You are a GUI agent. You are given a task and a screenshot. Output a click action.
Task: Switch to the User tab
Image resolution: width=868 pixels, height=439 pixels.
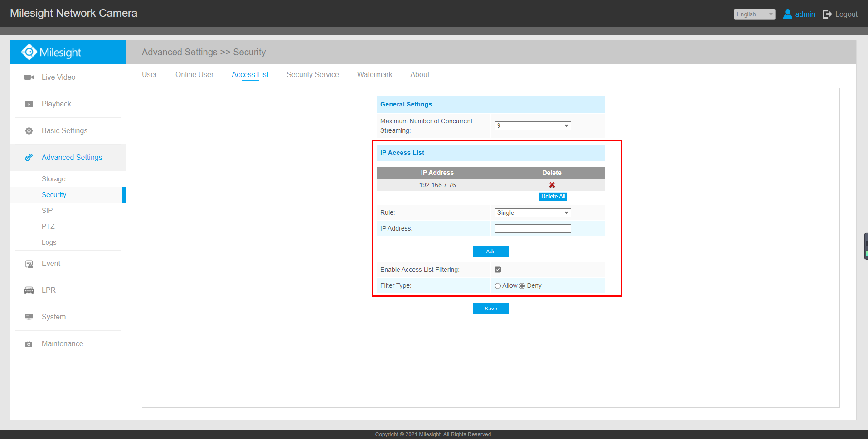[150, 74]
